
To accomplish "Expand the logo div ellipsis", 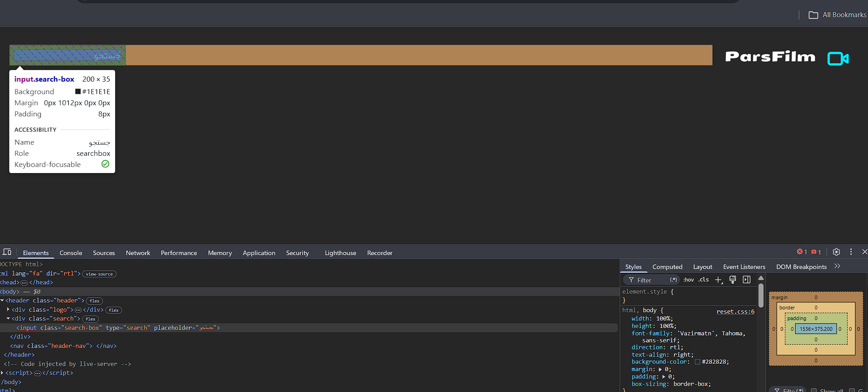I will click(78, 310).
